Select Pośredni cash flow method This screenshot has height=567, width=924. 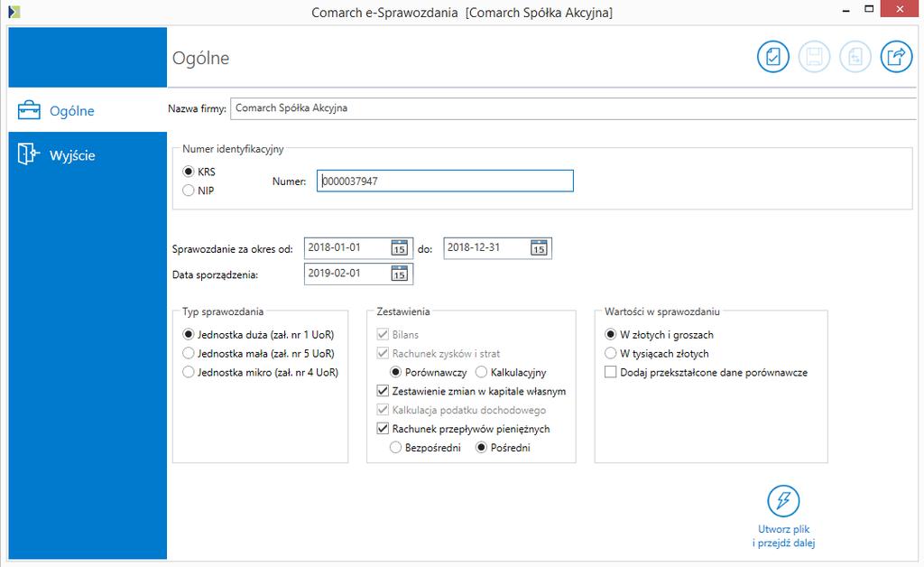(x=481, y=447)
